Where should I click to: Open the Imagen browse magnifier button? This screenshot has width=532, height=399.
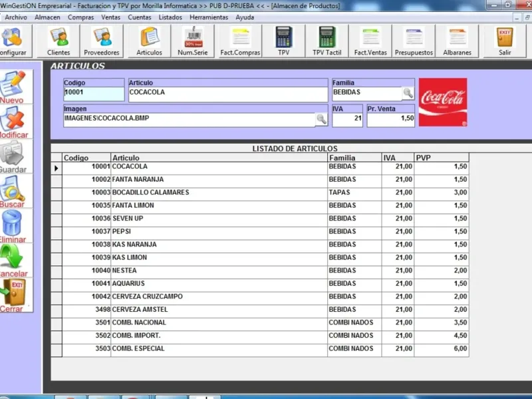pos(321,119)
